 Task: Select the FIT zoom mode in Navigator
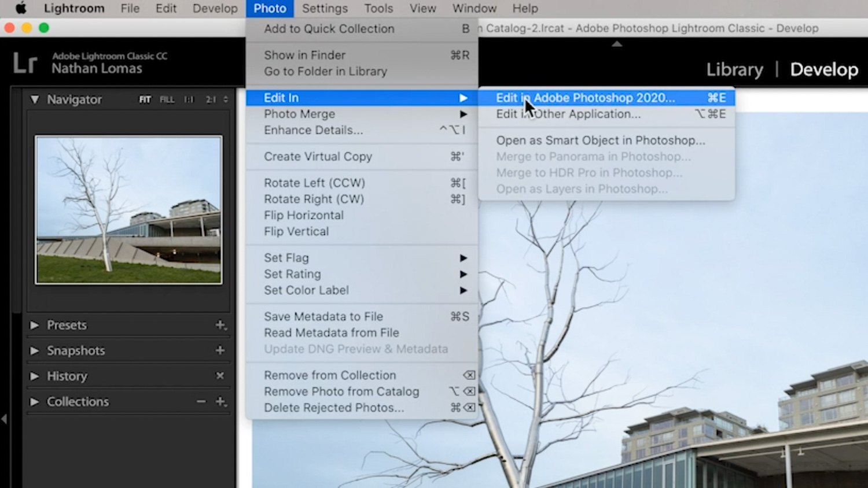point(145,99)
